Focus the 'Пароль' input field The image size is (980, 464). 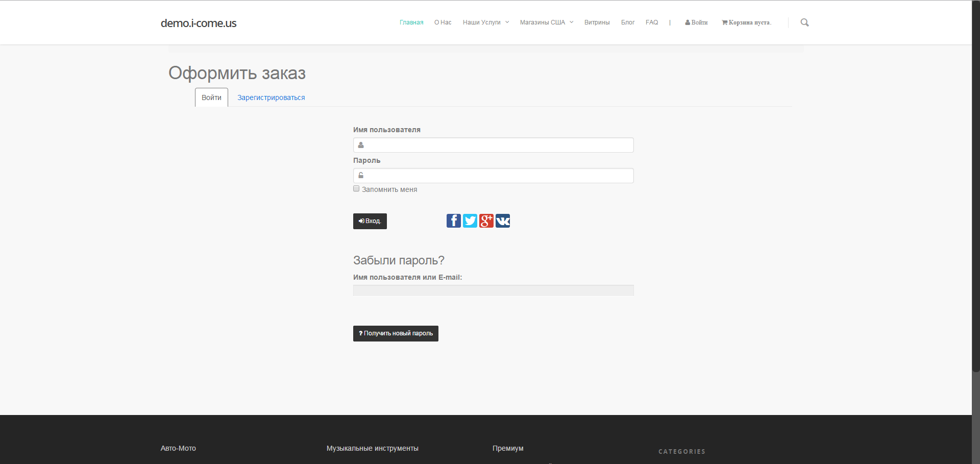tap(494, 176)
